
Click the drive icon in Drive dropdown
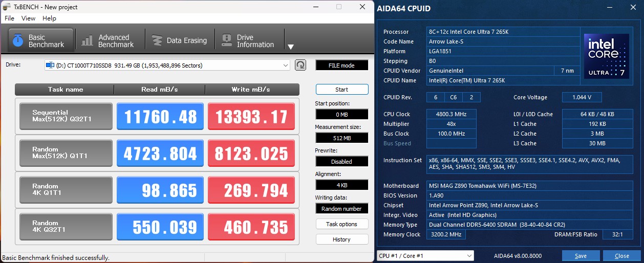pyautogui.click(x=50, y=65)
